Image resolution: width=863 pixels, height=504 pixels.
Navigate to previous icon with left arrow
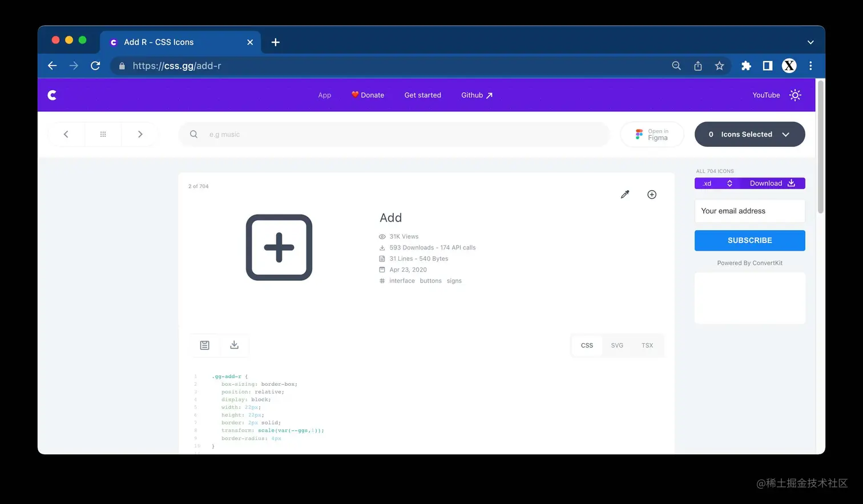tap(66, 134)
